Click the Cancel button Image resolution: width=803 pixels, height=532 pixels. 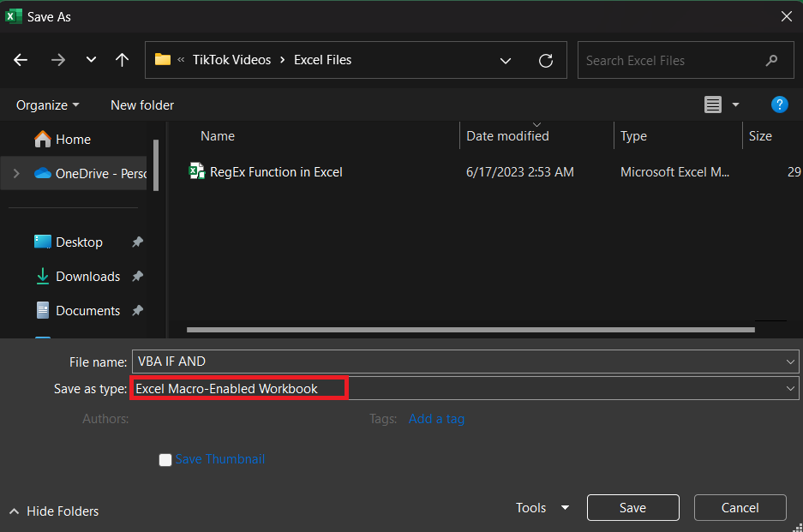tap(740, 507)
